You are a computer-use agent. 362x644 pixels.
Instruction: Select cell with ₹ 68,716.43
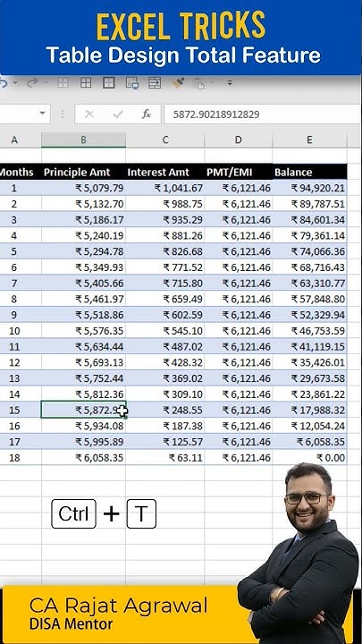(x=309, y=267)
